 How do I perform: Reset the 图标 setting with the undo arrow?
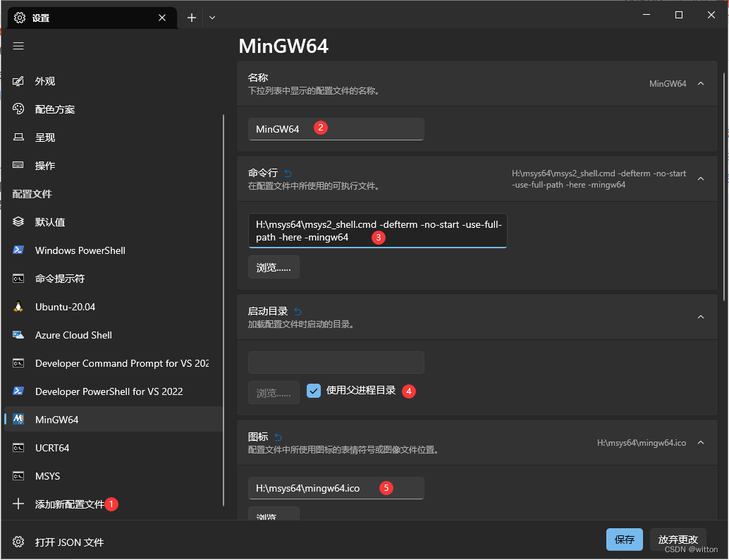[x=278, y=437]
